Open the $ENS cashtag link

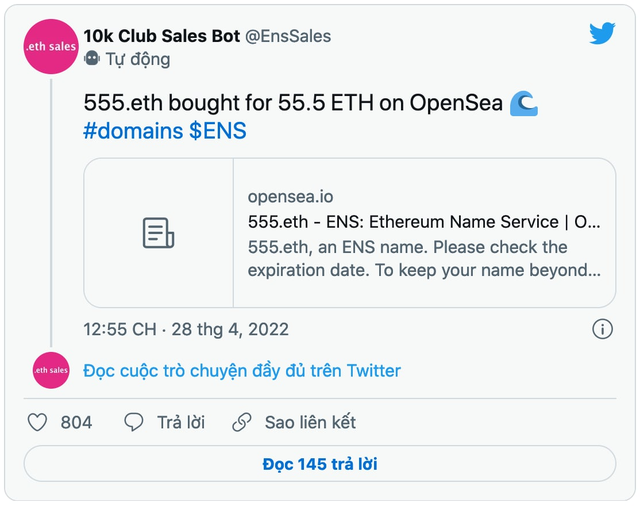coord(218,131)
